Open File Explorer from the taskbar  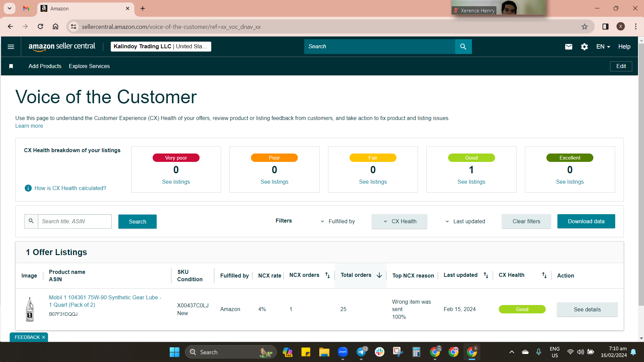(324, 352)
